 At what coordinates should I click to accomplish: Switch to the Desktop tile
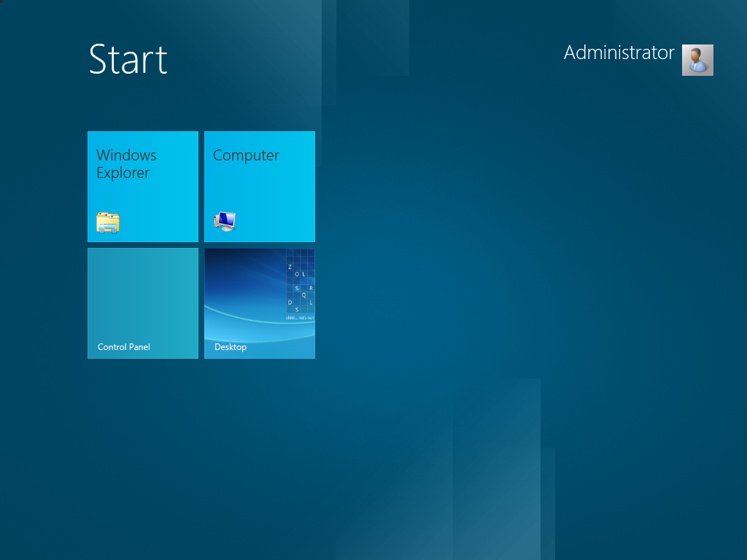click(260, 303)
